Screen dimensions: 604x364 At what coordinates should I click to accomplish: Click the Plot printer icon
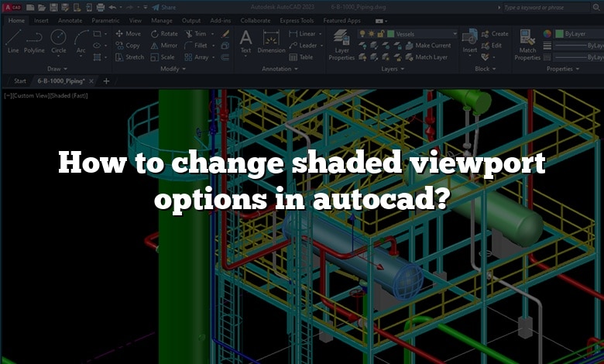point(101,7)
